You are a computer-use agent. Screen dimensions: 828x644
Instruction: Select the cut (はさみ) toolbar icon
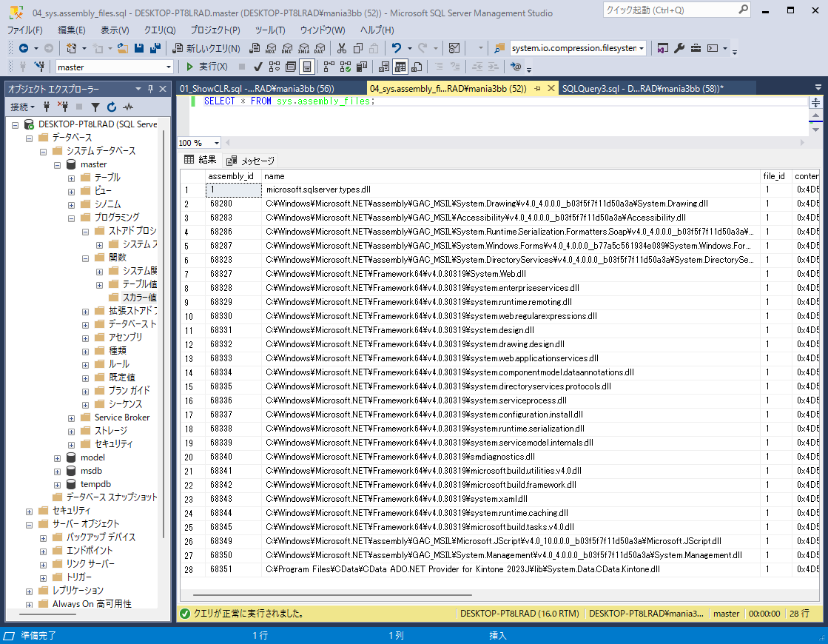(342, 49)
